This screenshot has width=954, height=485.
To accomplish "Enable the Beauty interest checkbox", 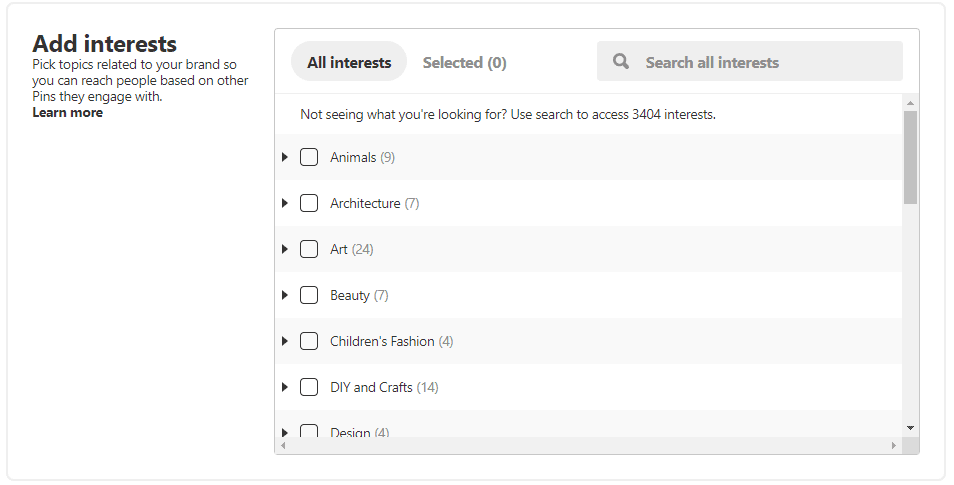I will [x=309, y=295].
